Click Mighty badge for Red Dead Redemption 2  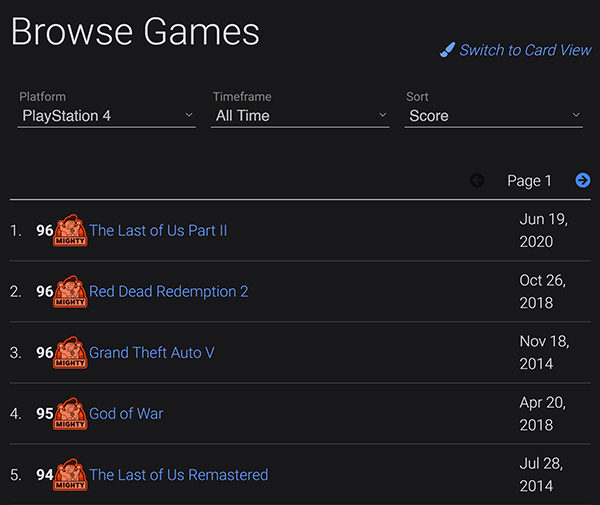(70, 292)
